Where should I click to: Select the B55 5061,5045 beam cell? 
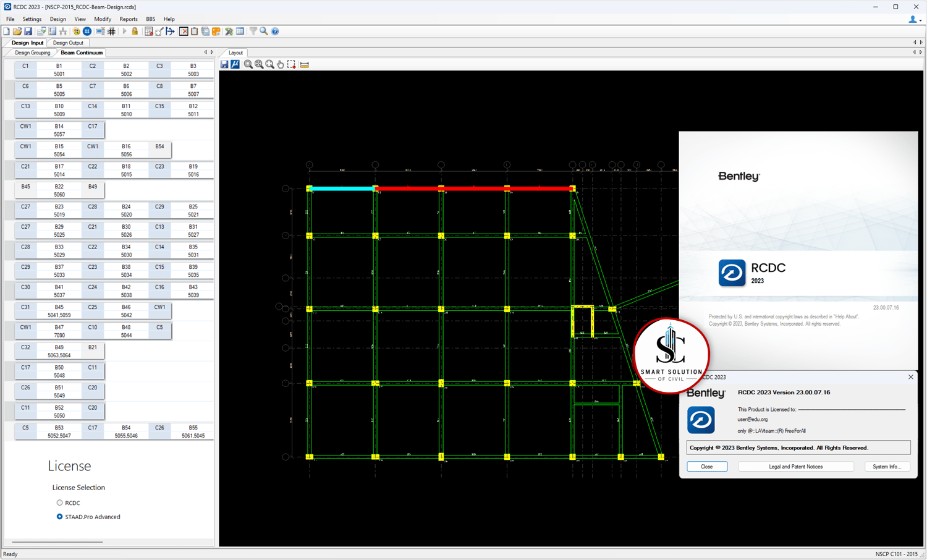193,431
